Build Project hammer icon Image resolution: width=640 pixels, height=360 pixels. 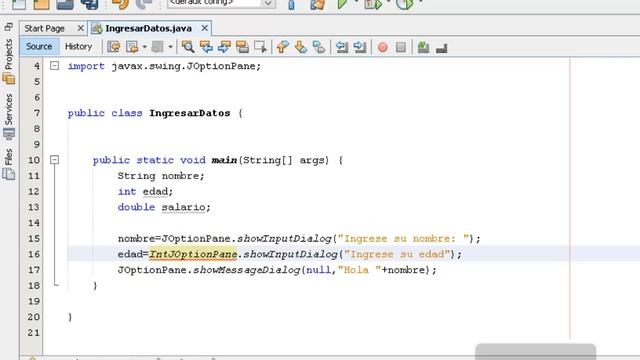click(x=291, y=4)
